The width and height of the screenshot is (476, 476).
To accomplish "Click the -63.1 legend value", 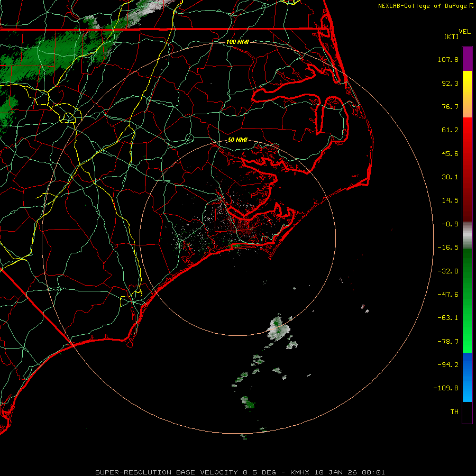I will (448, 318).
